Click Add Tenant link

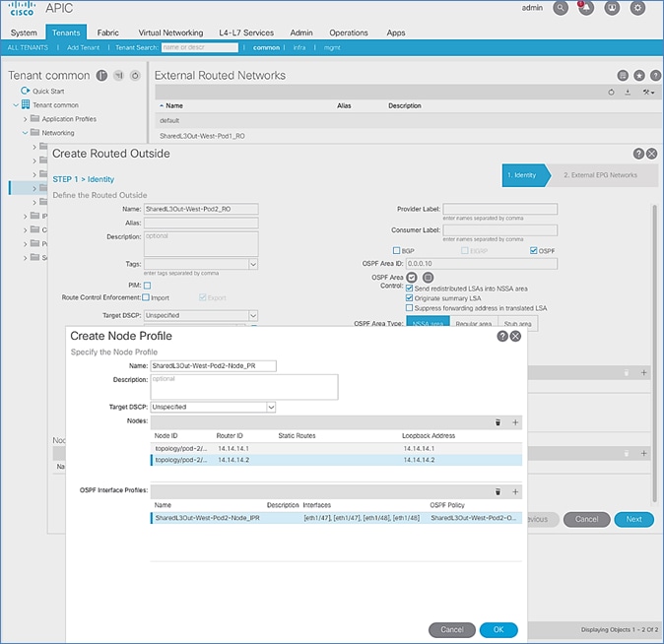pyautogui.click(x=83, y=47)
